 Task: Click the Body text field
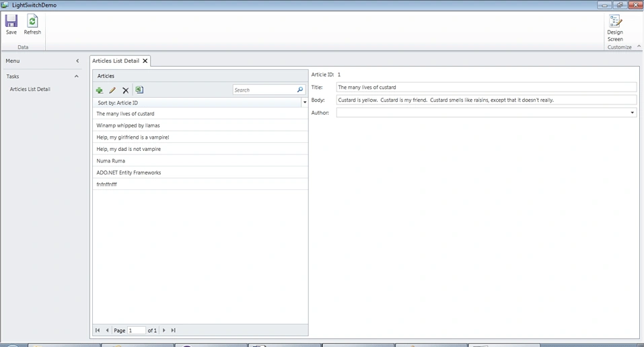[x=487, y=100]
